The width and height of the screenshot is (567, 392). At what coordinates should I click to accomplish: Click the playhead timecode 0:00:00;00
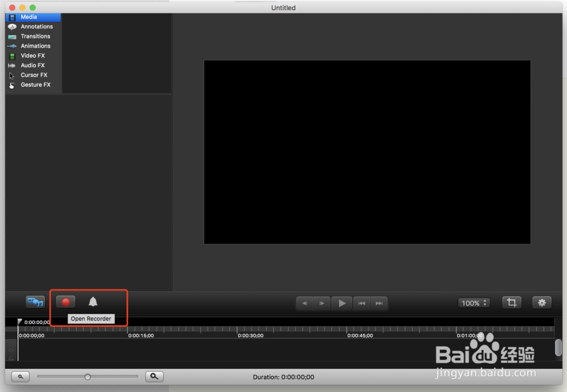37,322
